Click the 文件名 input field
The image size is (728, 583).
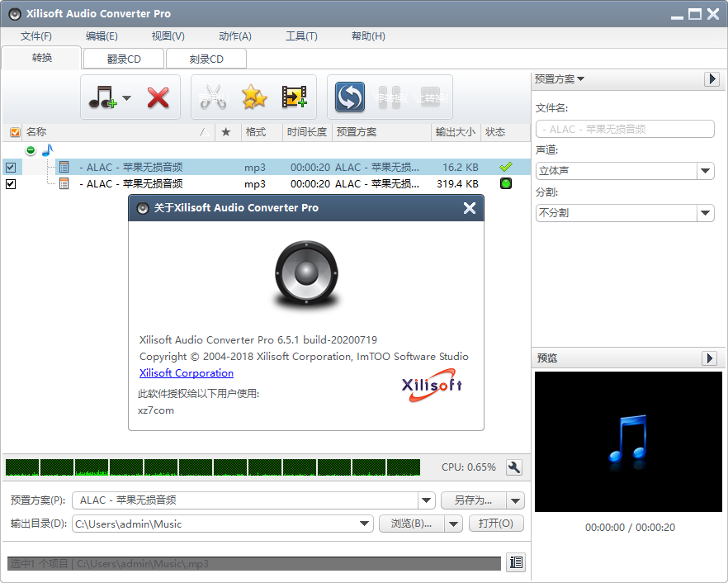[625, 129]
